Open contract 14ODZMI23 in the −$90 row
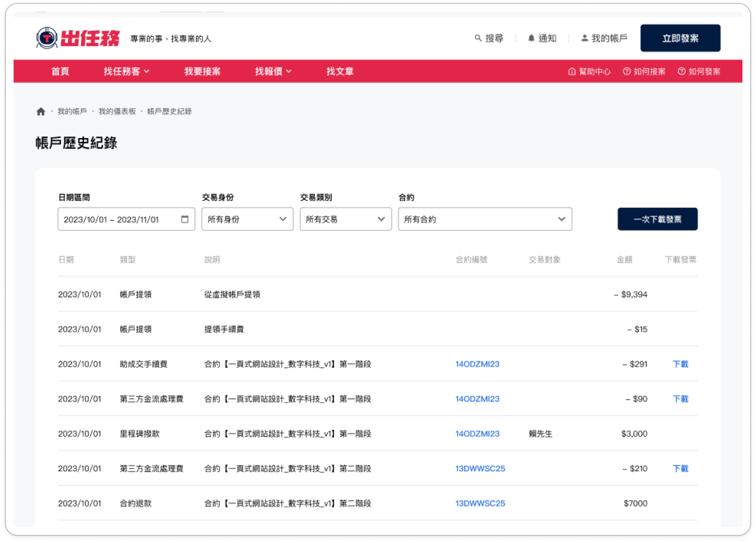 (477, 399)
